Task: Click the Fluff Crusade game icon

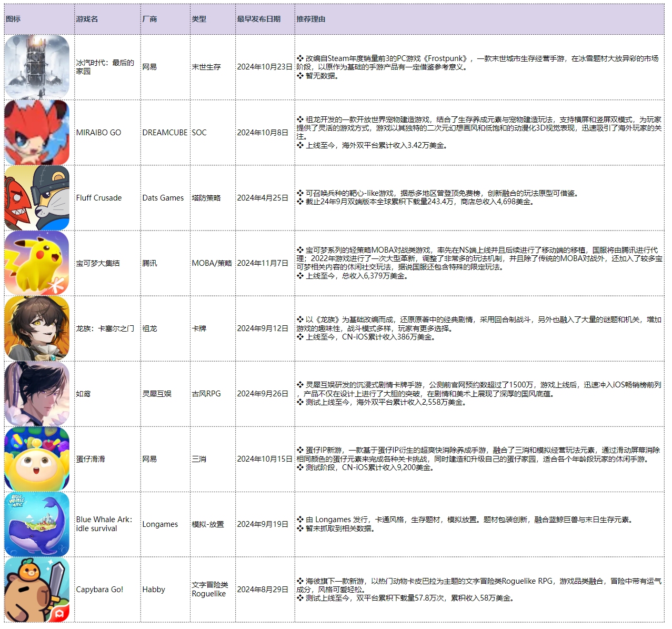Action: coord(37,198)
